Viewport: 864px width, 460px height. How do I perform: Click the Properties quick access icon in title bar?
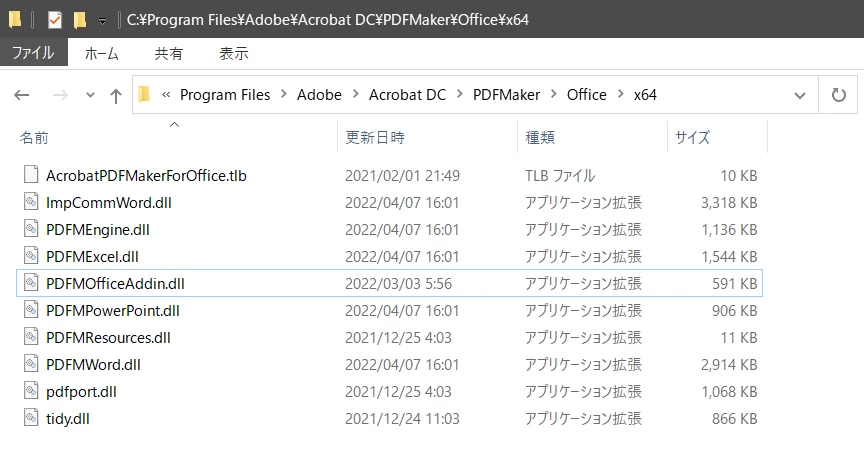55,20
